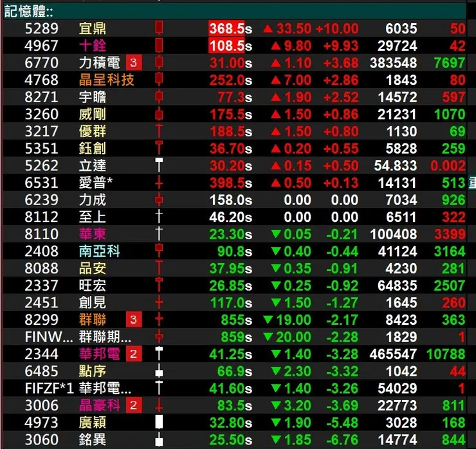Click change percent -5.48 for 廣穎

point(342,423)
